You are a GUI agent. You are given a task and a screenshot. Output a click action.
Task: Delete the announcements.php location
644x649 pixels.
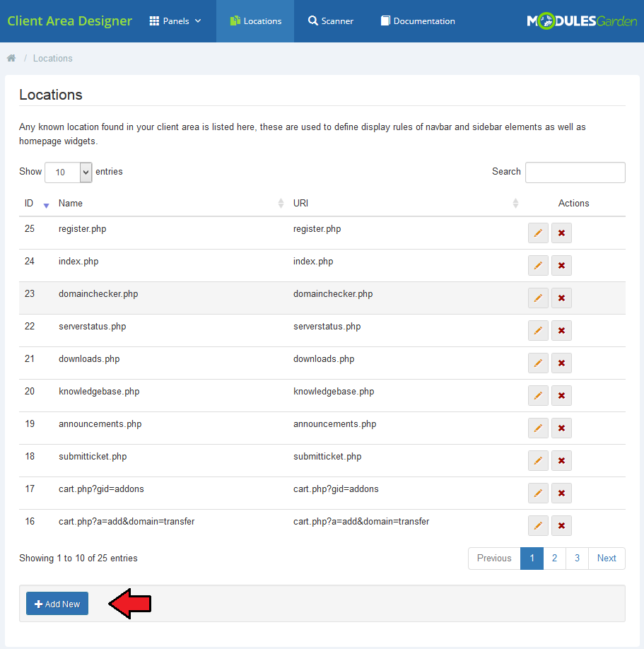[x=561, y=428]
